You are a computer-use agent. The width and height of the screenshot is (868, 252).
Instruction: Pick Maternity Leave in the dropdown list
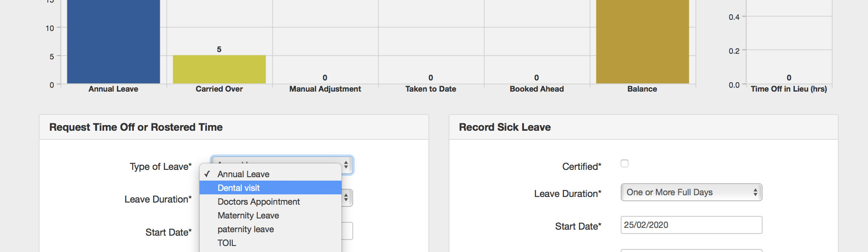coord(248,215)
